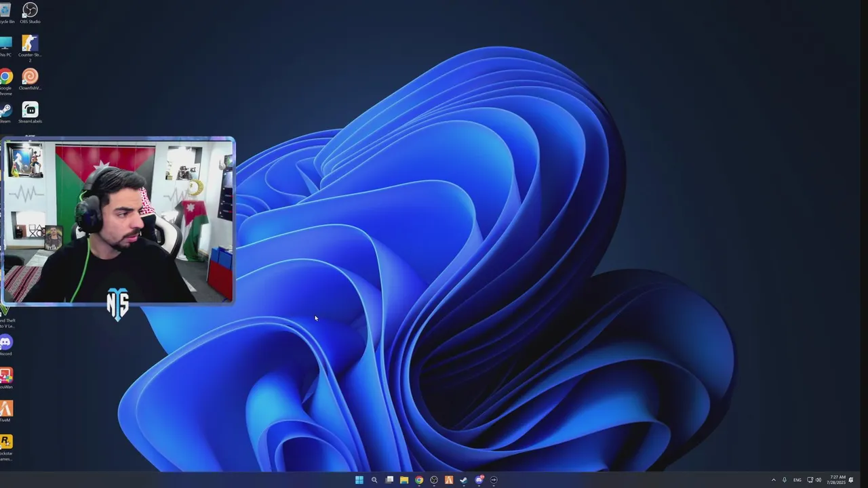Switch to Discord in the taskbar
The image size is (868, 488).
[x=479, y=480]
